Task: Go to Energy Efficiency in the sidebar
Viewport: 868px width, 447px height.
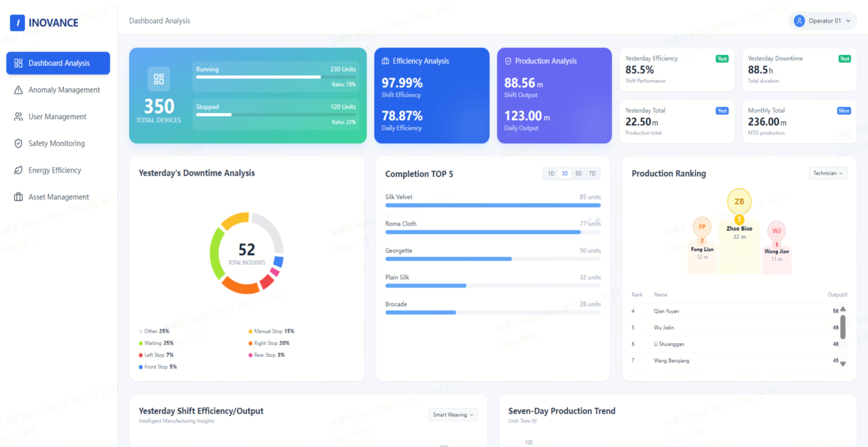Action: [55, 170]
